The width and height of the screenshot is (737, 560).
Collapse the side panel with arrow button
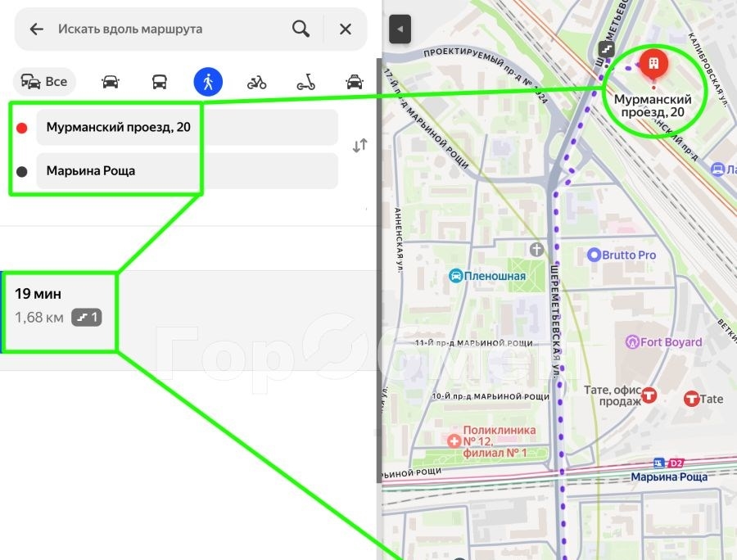click(400, 29)
